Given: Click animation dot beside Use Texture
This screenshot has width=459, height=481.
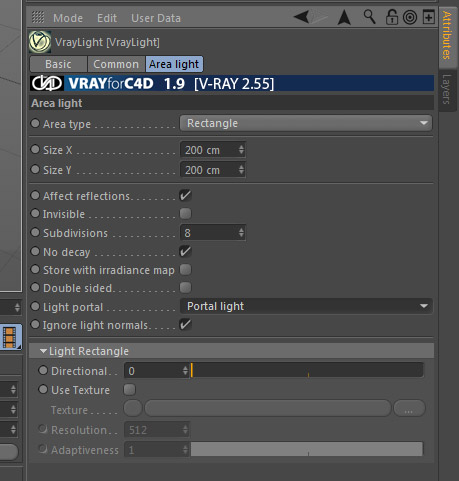Looking at the screenshot, I should 43,389.
